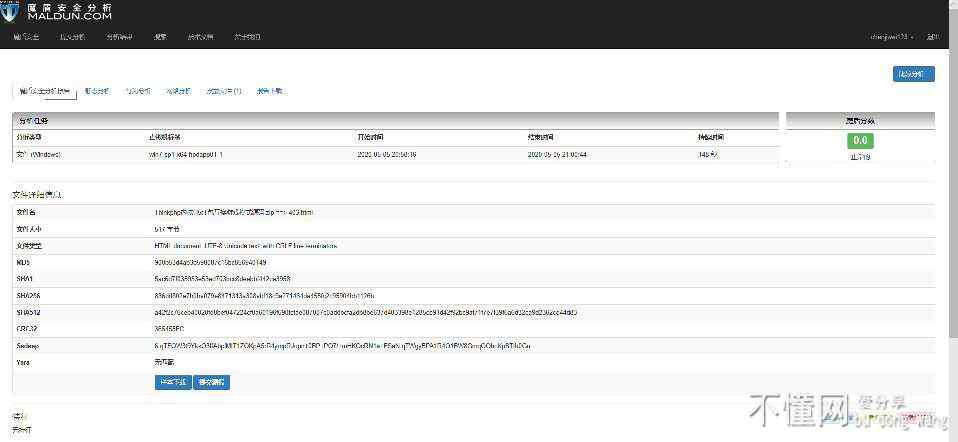Open the short two-character search item in the navigation bar
This screenshot has height=442, width=958.
(x=160, y=37)
